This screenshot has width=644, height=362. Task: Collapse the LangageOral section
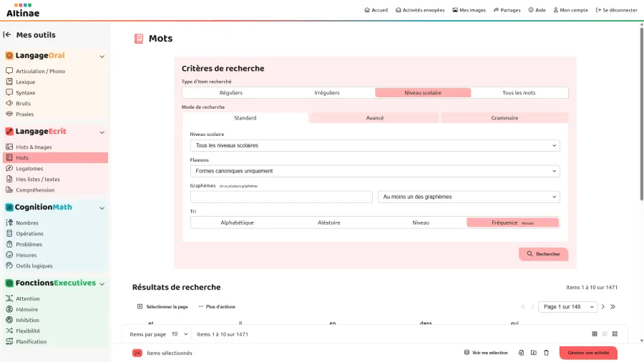pyautogui.click(x=102, y=56)
